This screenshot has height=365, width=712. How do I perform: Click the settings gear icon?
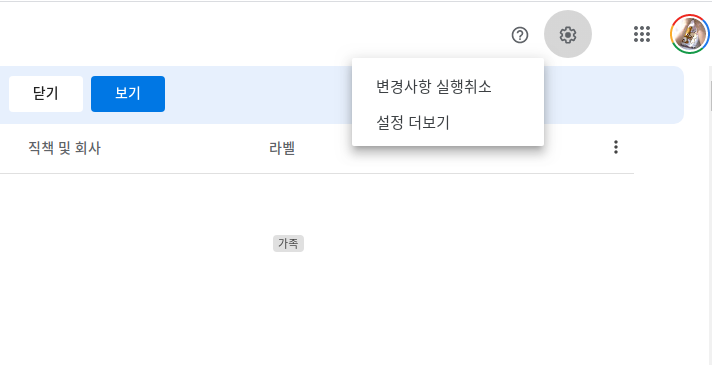pyautogui.click(x=568, y=34)
